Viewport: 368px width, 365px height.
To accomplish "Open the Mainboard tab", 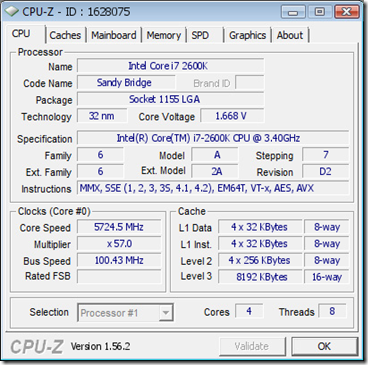I will (x=114, y=35).
